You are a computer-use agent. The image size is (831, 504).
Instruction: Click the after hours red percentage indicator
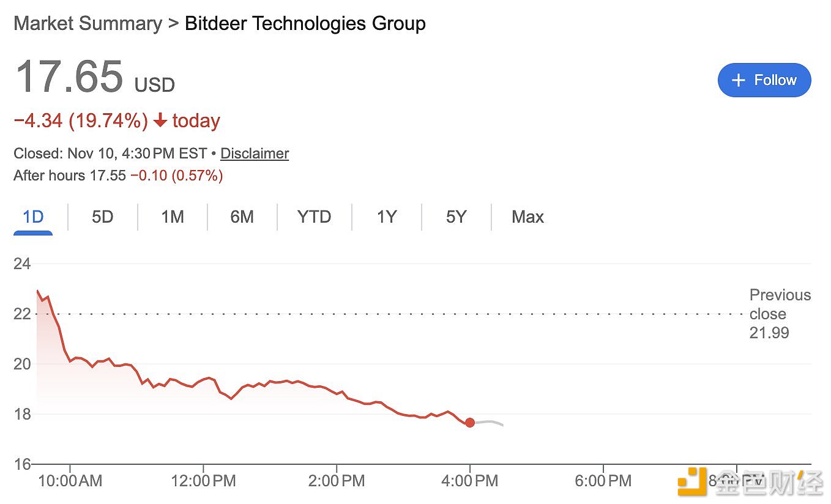point(197,176)
